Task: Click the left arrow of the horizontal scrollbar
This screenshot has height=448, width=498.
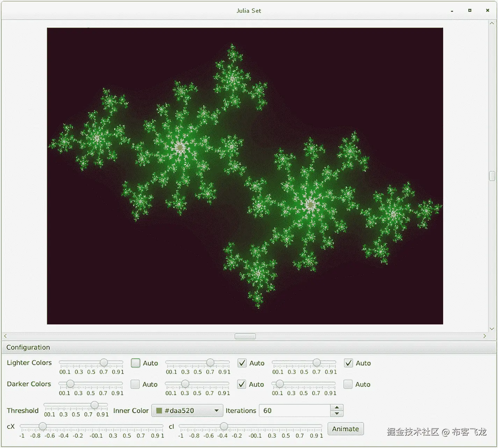Action: pyautogui.click(x=5, y=336)
